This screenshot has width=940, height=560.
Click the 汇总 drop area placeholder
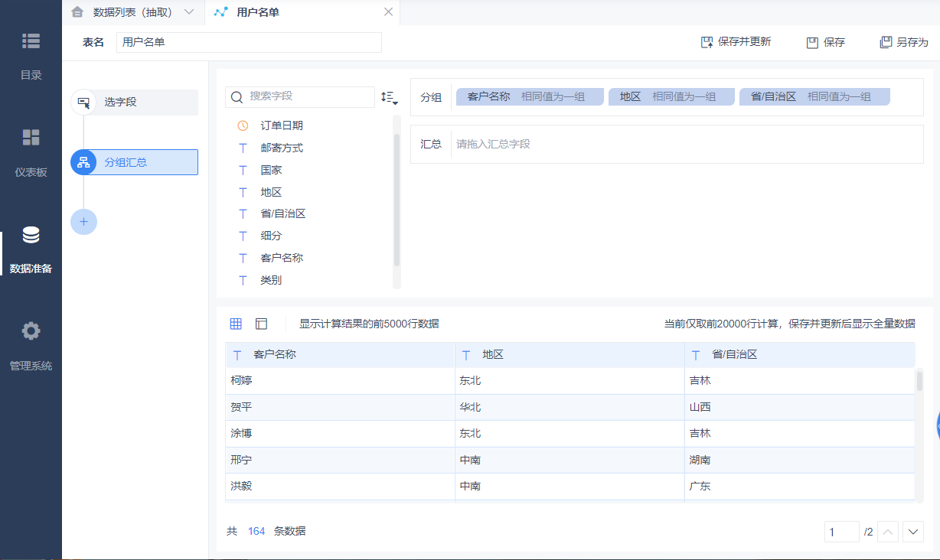click(494, 144)
